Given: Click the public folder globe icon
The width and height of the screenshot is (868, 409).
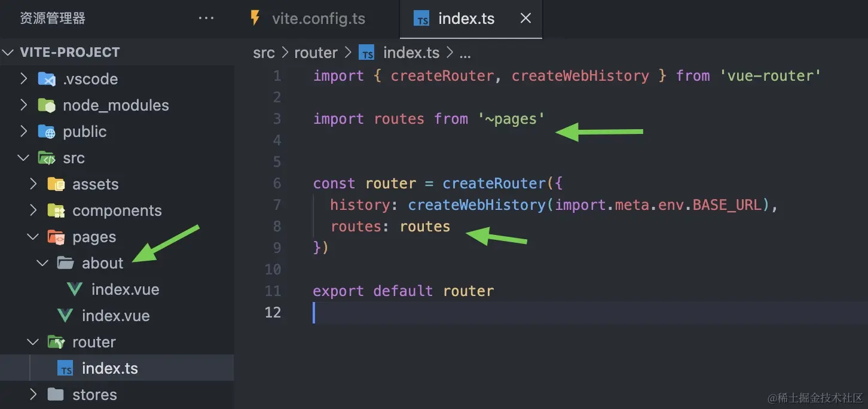Looking at the screenshot, I should coord(47,132).
